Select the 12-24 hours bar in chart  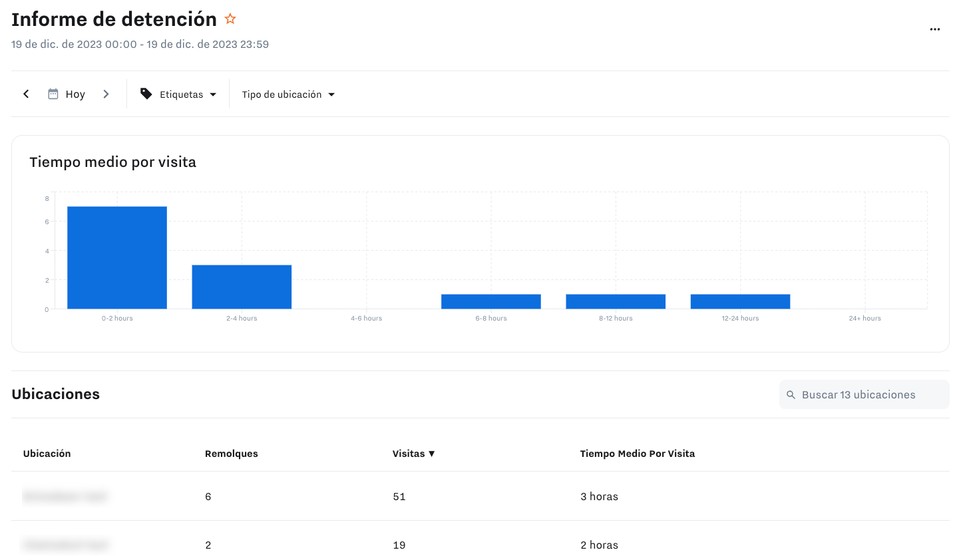click(740, 301)
